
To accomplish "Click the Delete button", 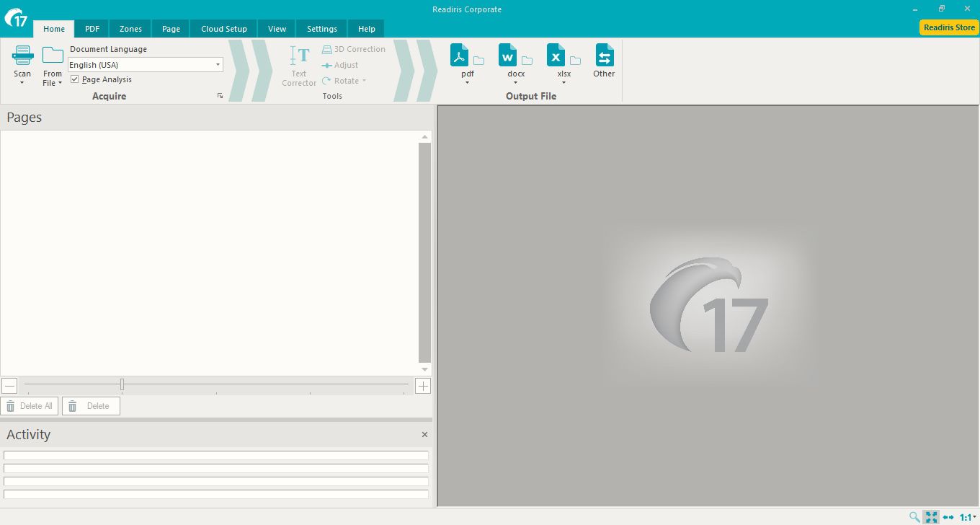I will tap(91, 406).
